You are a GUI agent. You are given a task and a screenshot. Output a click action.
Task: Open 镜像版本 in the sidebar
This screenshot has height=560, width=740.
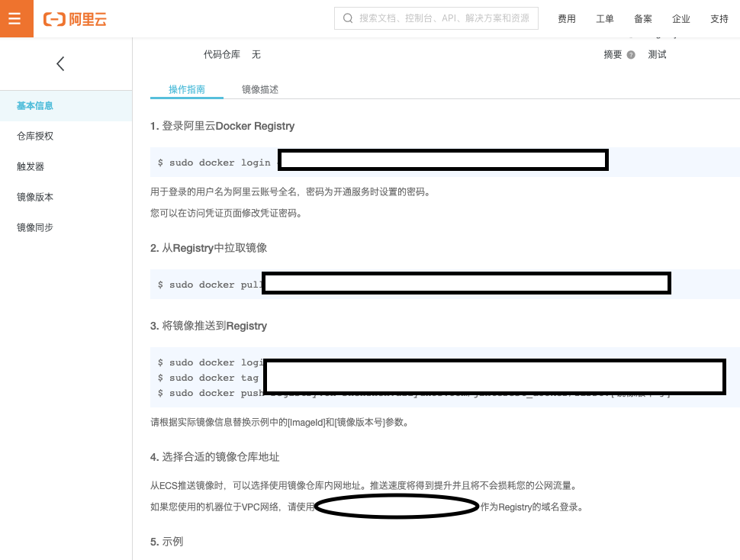click(35, 198)
